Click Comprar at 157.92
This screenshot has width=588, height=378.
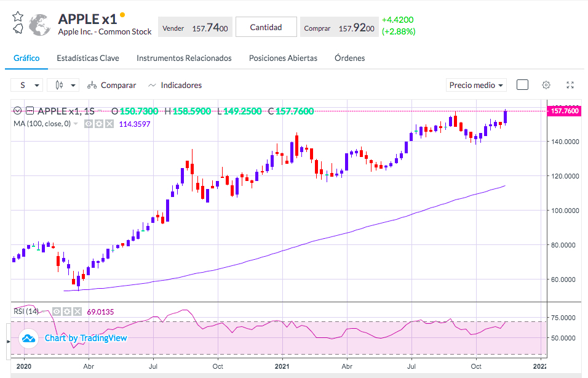(x=340, y=27)
